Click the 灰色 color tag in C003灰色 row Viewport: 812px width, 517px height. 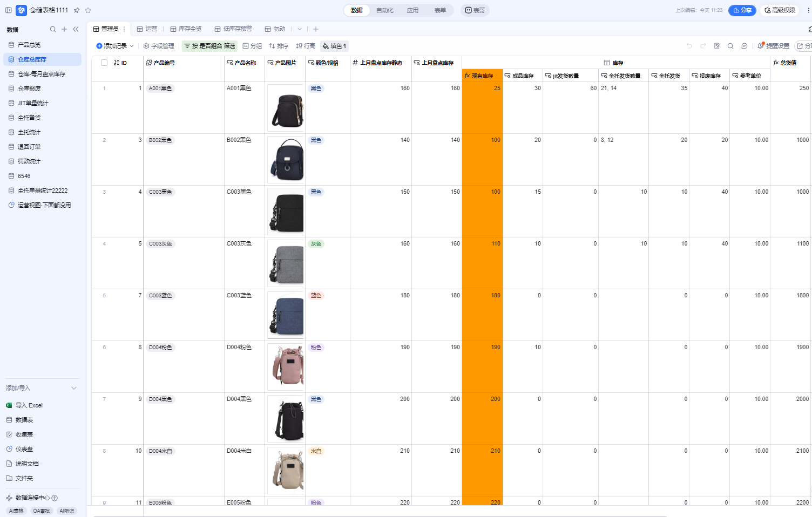click(316, 244)
